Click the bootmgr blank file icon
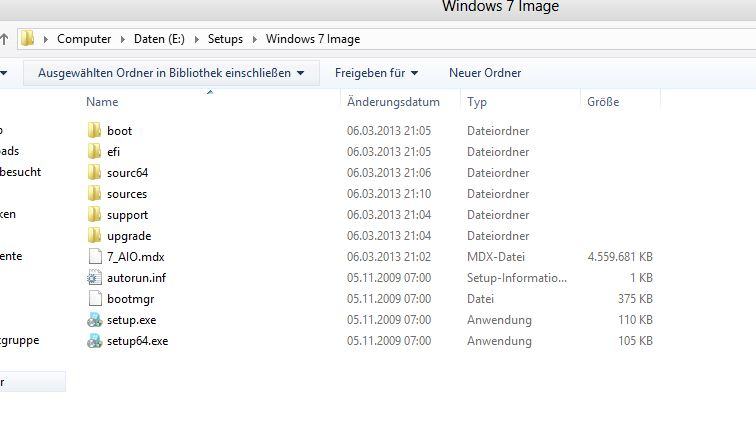 coord(95,299)
